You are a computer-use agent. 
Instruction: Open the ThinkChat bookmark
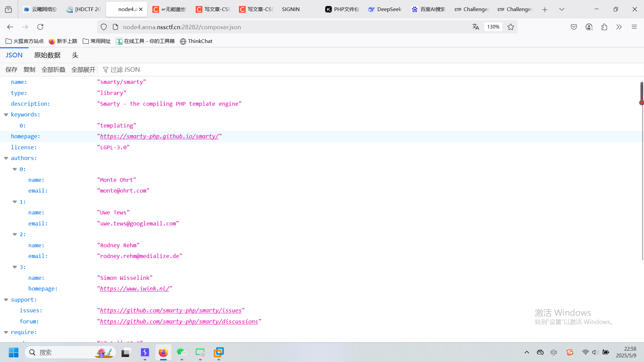point(196,41)
